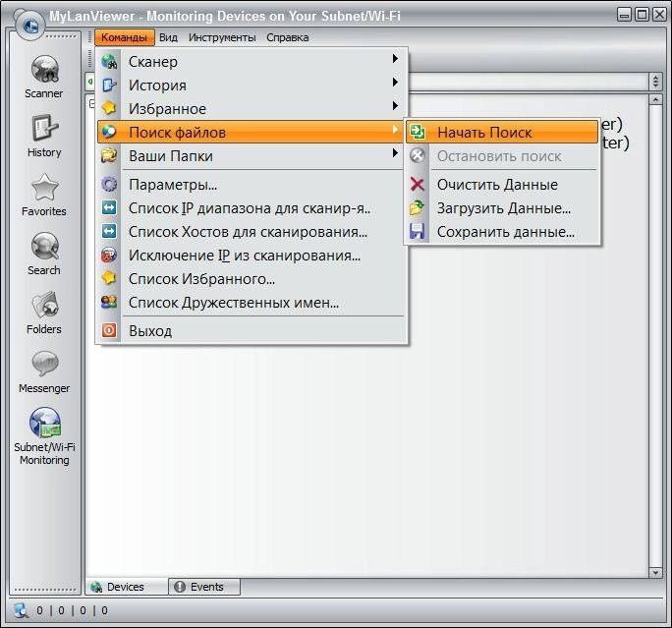
Task: Open Subnet/Wi-Fi Monitoring sidebar icon
Action: [x=44, y=422]
